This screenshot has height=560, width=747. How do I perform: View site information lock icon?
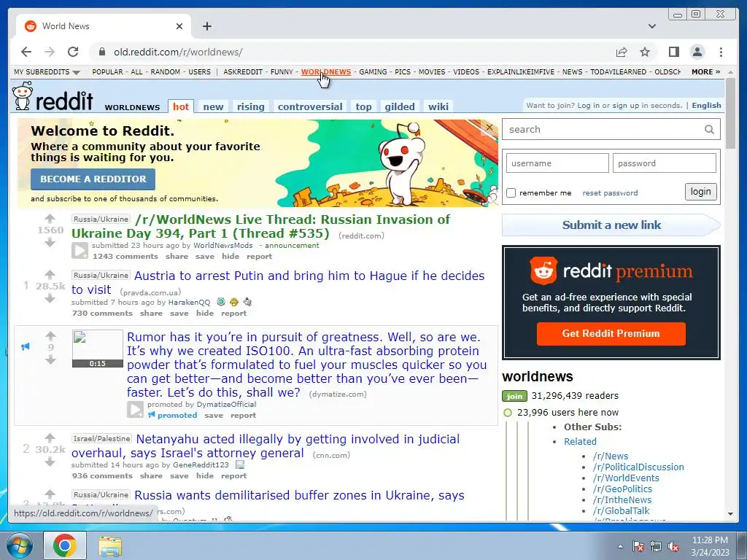click(101, 52)
